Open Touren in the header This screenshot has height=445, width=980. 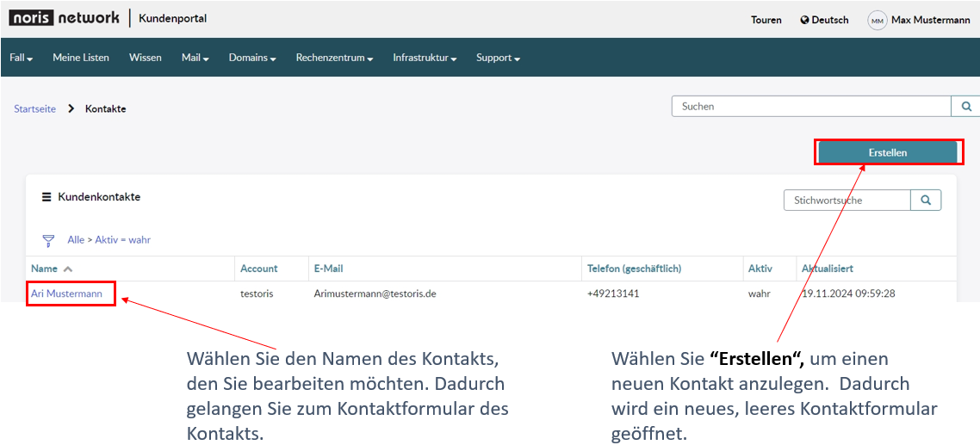(x=766, y=20)
